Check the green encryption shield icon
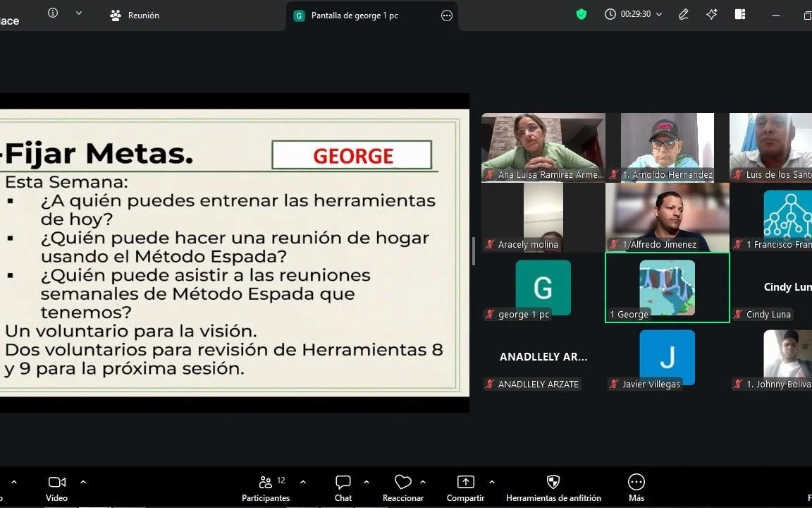Screen dimensions: 812x508 [x=582, y=15]
